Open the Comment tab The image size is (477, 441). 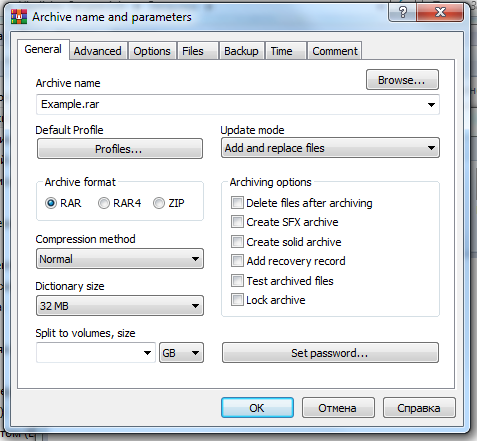click(x=335, y=51)
